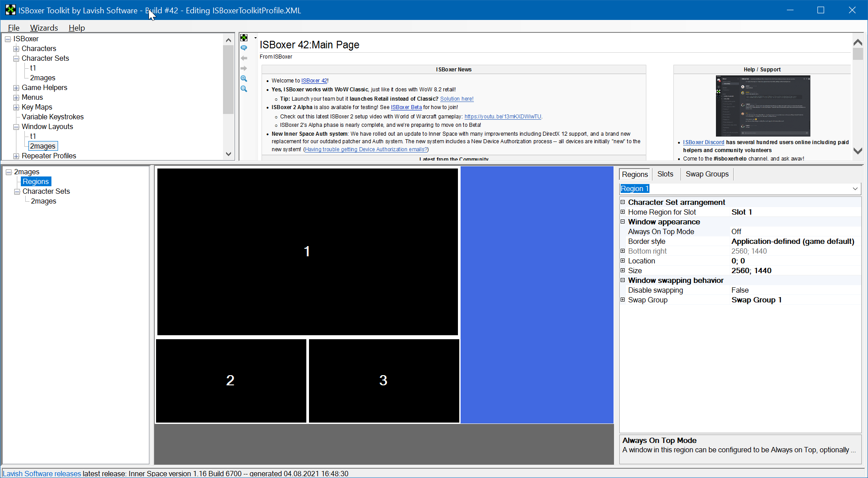This screenshot has width=868, height=478.
Task: Open the Lavish Software releases link
Action: (42, 473)
